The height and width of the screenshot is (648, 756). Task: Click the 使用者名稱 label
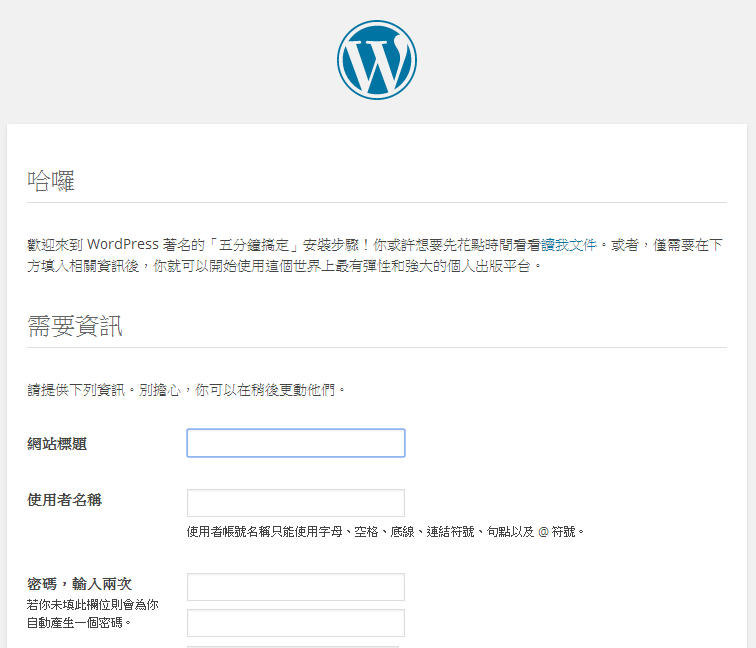[x=64, y=500]
